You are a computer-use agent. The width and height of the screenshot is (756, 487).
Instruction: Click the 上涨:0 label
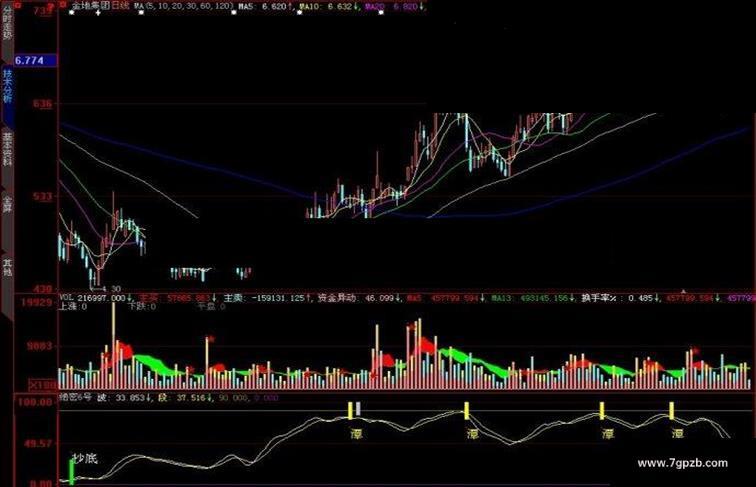[x=73, y=306]
